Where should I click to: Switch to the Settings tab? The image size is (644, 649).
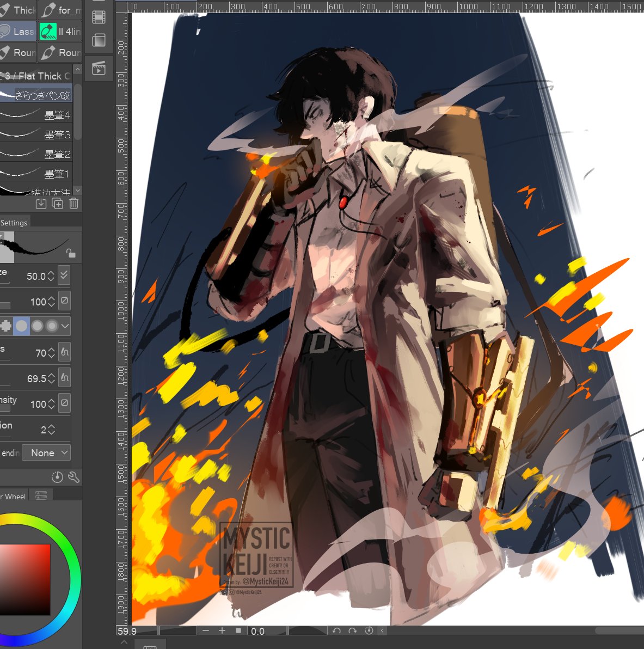coord(14,223)
